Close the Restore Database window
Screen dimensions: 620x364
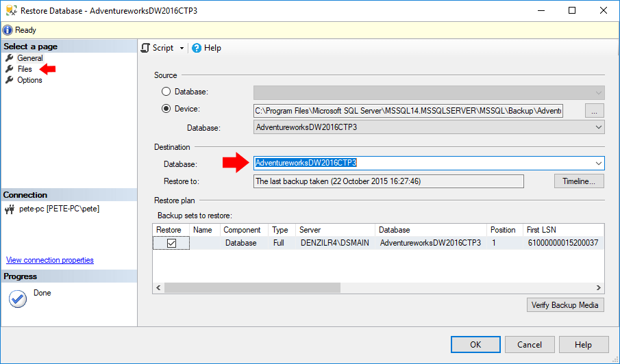[604, 11]
